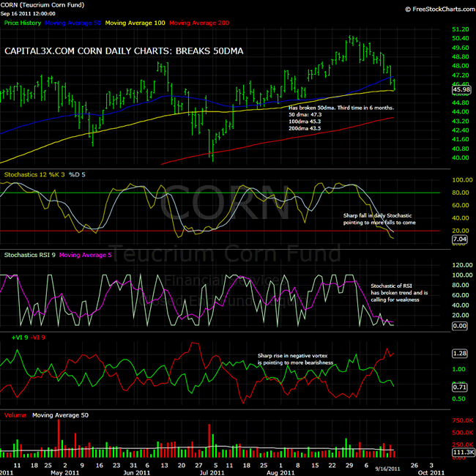
Task: Toggle the yellow Moving Average 100 legend
Action: [x=135, y=23]
